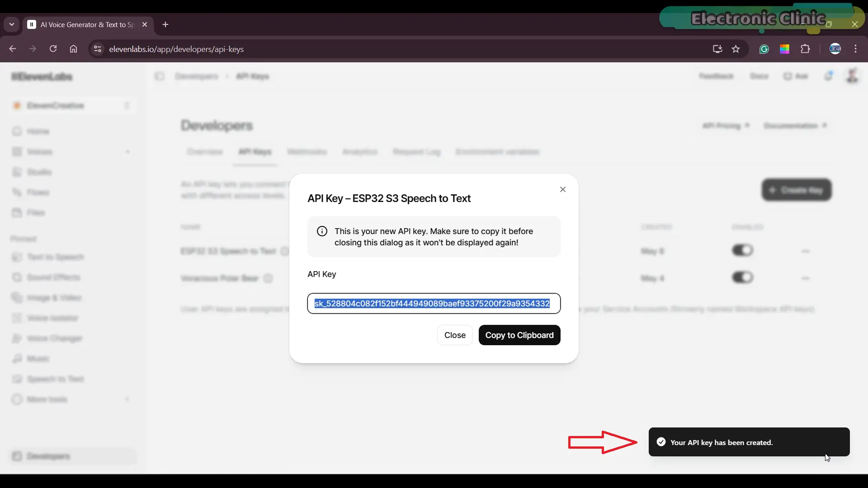This screenshot has height=488, width=868.
Task: Open a new browser tab
Action: 165,24
